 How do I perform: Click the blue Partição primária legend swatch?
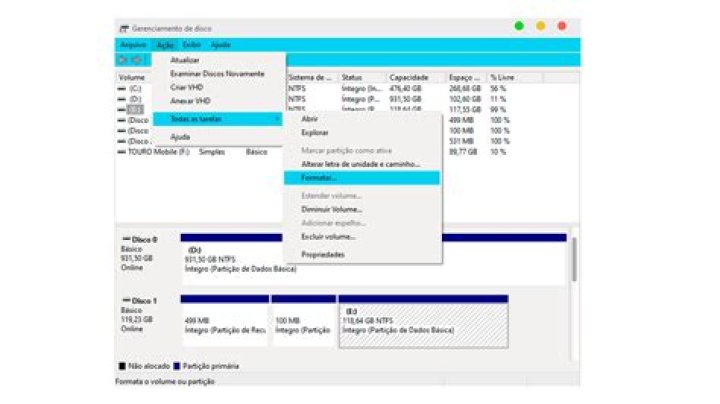coord(177,366)
